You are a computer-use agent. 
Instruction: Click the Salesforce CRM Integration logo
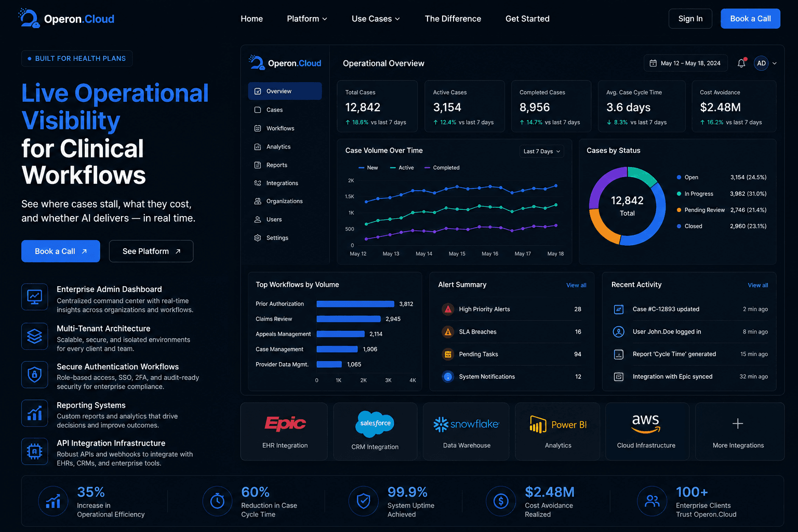(x=375, y=423)
